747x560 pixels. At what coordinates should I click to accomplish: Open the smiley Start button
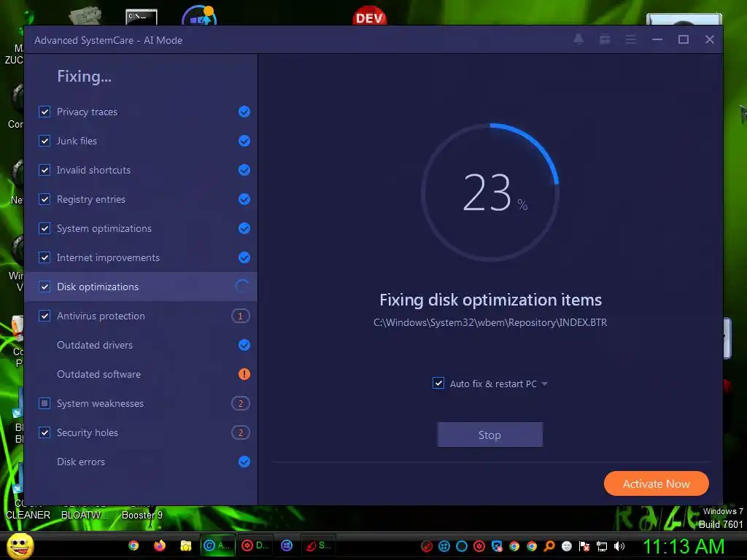[x=20, y=545]
